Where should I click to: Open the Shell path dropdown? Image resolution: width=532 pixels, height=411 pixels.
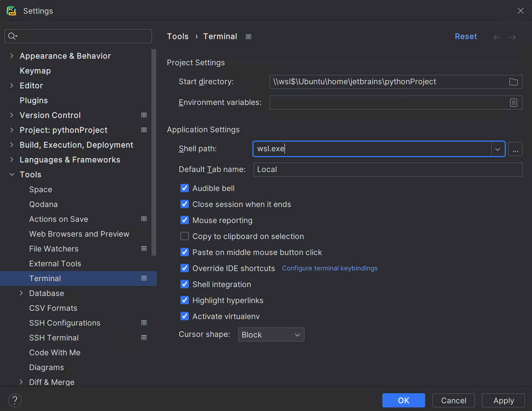tap(498, 149)
